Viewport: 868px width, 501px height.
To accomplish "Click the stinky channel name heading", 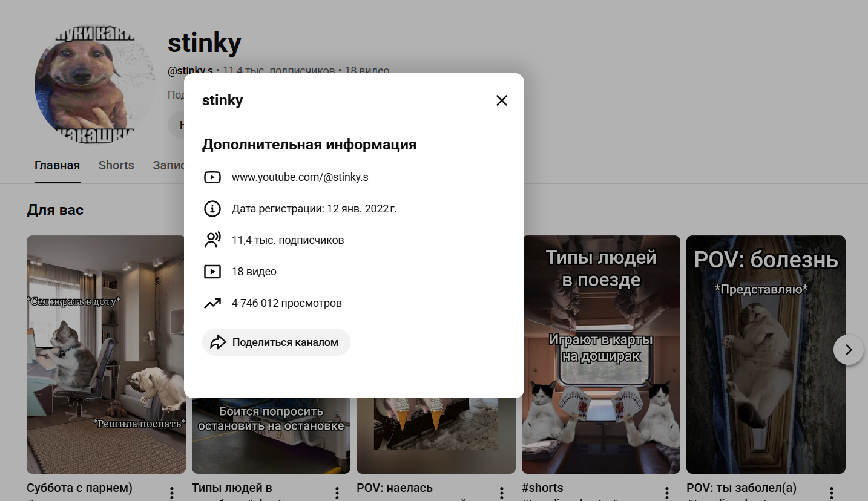I will pos(205,42).
